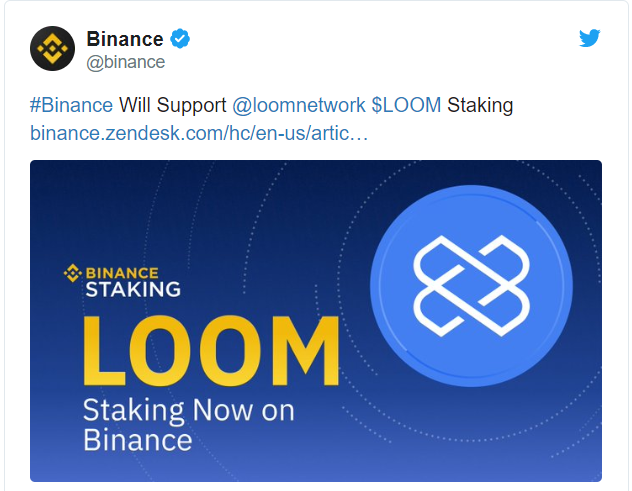Click the 'Will Support' tweet text
The height and width of the screenshot is (491, 632).
pos(172,106)
